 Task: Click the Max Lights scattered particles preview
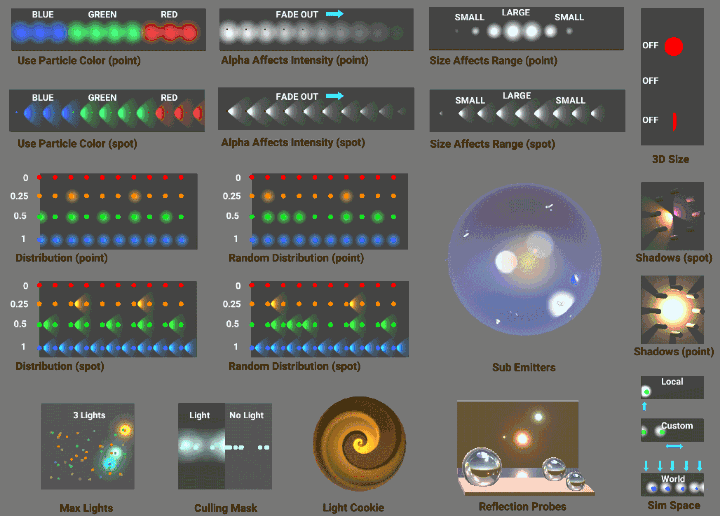coord(88,446)
